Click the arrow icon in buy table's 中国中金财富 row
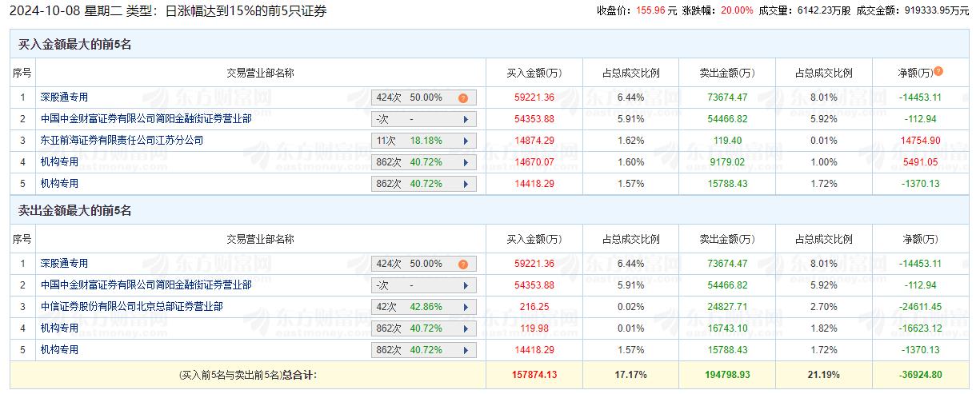 [x=466, y=119]
